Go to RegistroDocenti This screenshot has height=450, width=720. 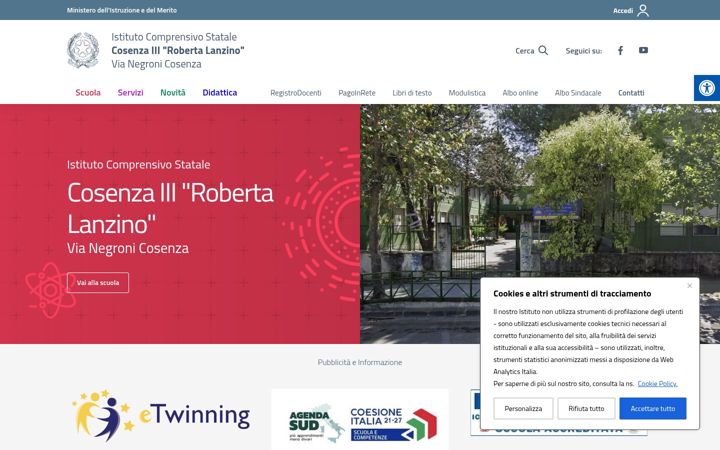296,93
